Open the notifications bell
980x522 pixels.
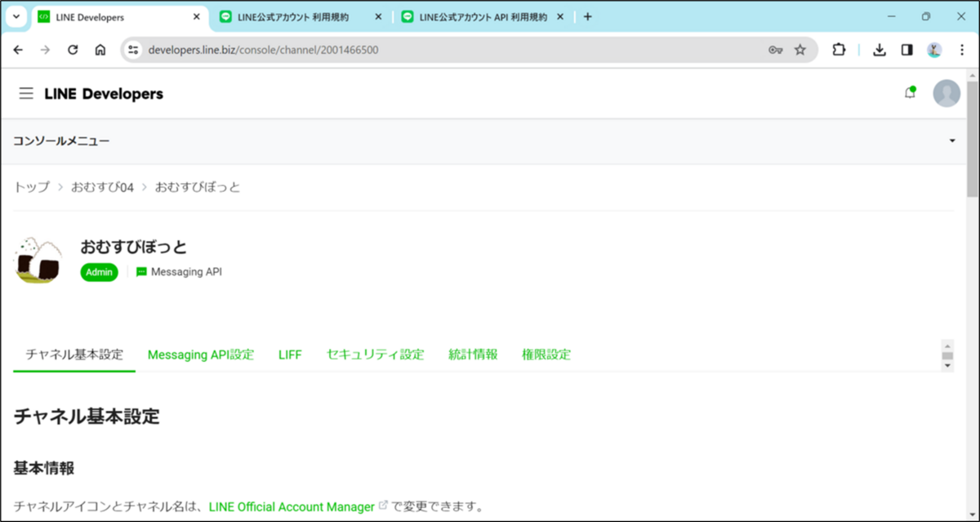tap(910, 93)
